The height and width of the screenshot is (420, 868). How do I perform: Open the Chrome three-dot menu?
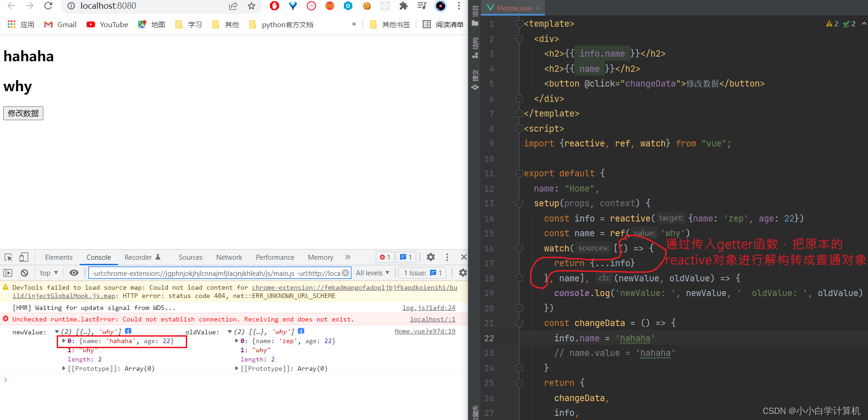(459, 6)
